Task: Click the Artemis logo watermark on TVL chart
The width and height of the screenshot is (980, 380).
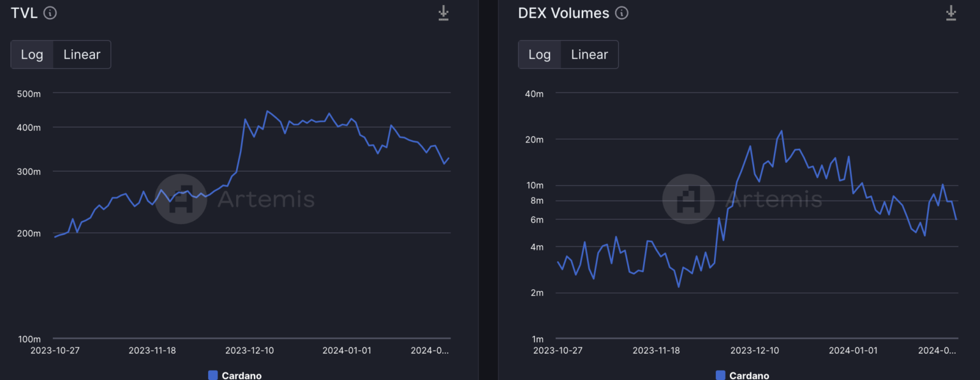Action: pos(181,199)
